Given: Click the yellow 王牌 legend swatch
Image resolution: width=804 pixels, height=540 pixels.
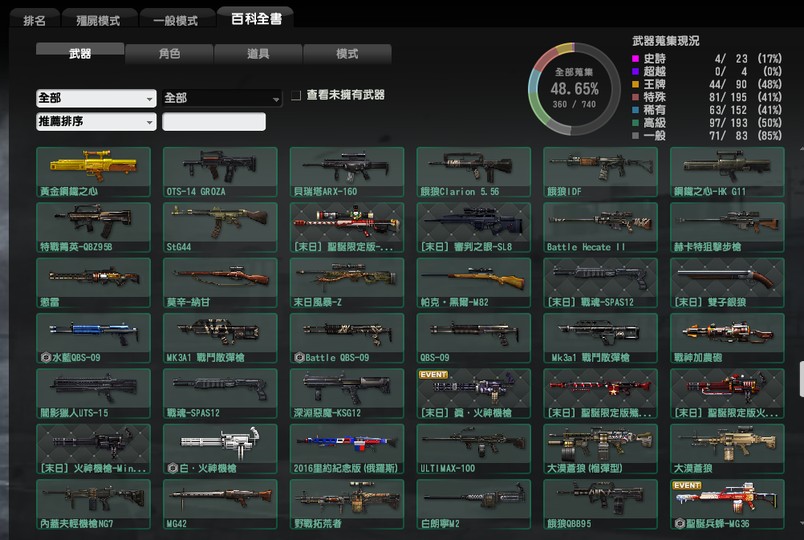Looking at the screenshot, I should (635, 84).
